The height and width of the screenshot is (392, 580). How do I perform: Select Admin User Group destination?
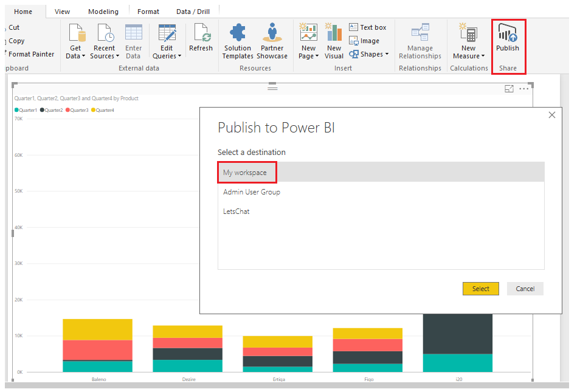coord(381,192)
